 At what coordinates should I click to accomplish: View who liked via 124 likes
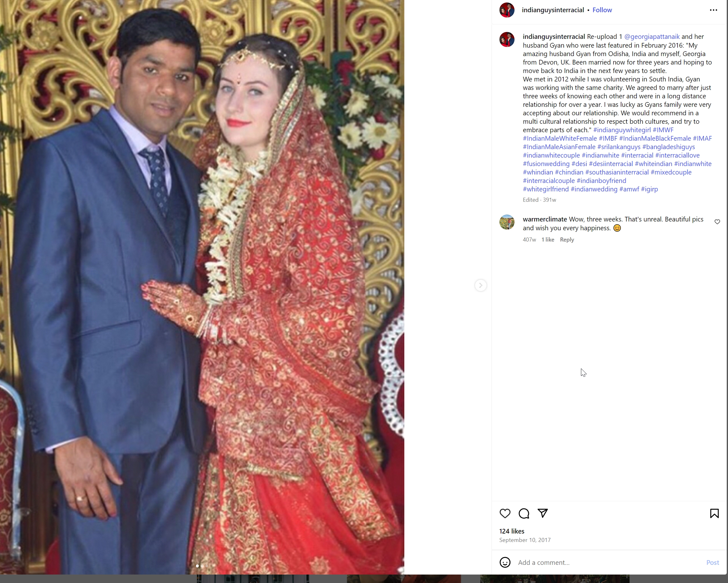512,531
